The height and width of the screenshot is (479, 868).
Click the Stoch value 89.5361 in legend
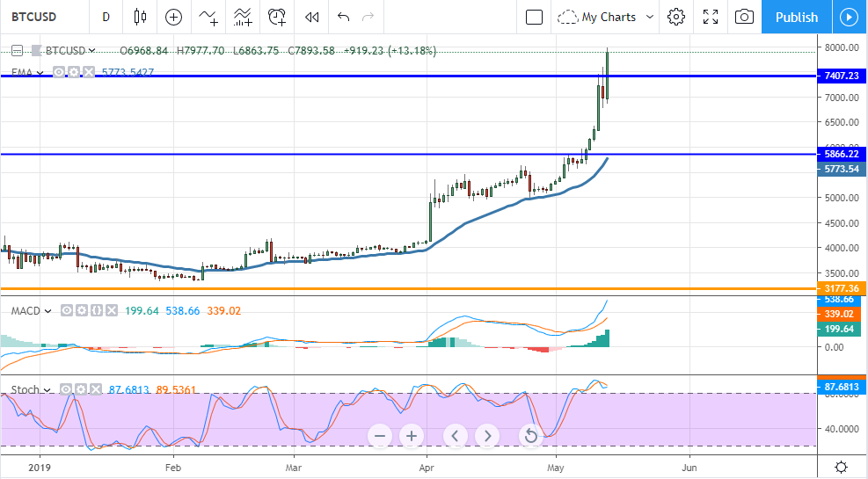(x=176, y=390)
